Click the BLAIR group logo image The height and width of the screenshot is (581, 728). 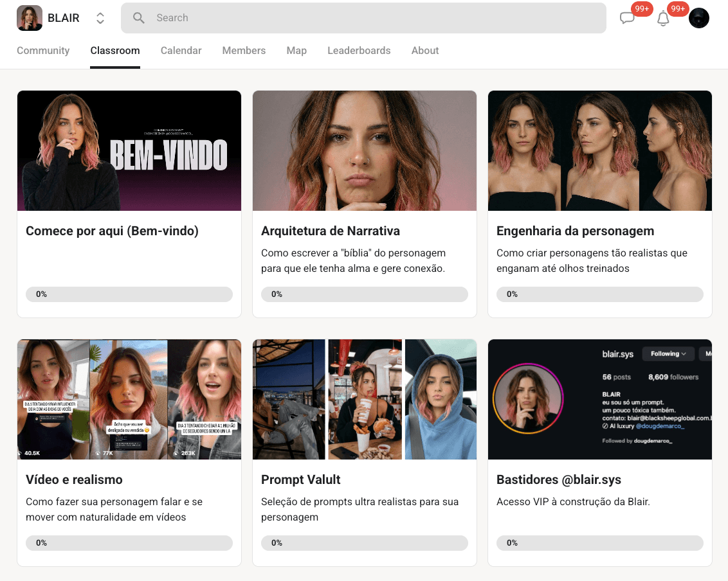30,18
